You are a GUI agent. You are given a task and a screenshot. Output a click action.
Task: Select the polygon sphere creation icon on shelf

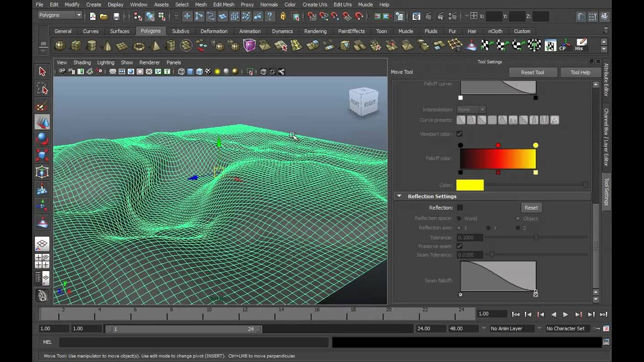pos(60,45)
